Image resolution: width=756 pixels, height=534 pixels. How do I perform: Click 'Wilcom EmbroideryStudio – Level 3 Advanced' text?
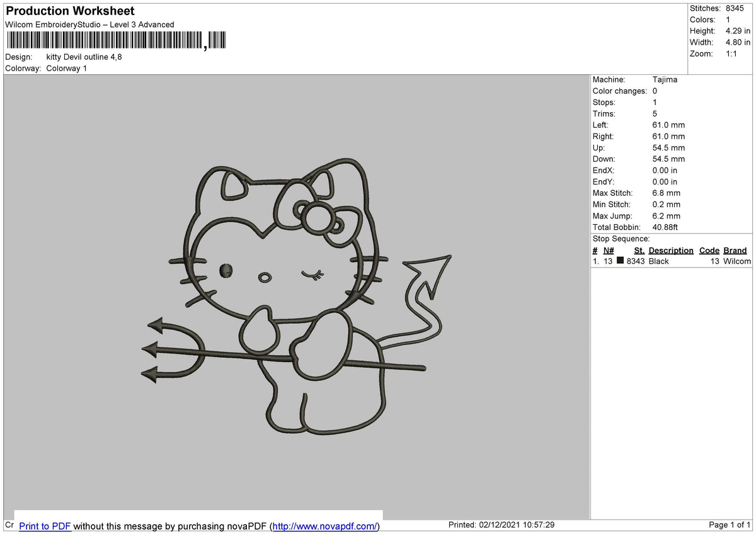(x=89, y=25)
